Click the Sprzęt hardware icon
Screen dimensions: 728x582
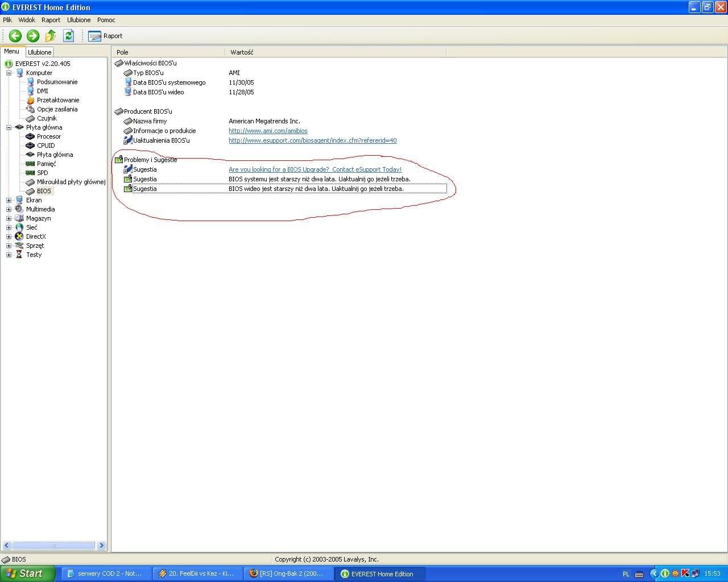pos(19,246)
